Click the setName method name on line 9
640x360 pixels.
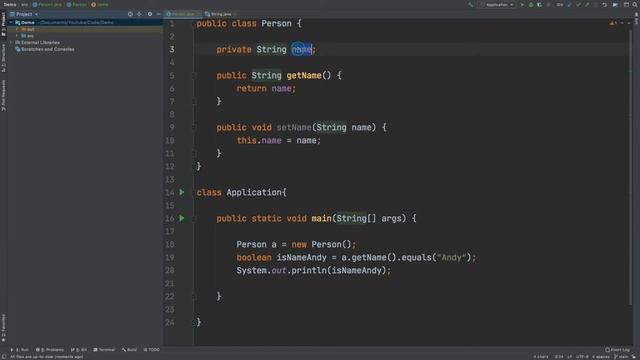point(294,127)
